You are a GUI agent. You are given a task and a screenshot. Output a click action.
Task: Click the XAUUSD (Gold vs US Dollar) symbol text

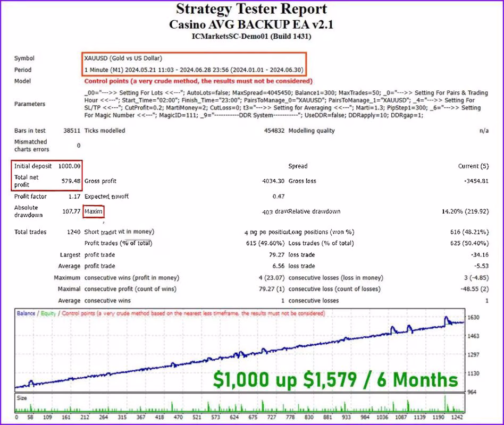pos(123,58)
